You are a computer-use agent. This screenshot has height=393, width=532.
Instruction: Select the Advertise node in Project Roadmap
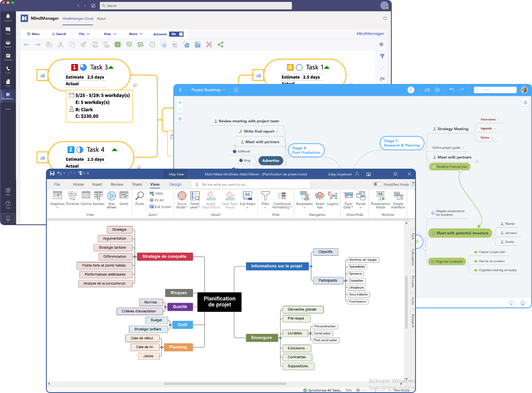point(271,161)
